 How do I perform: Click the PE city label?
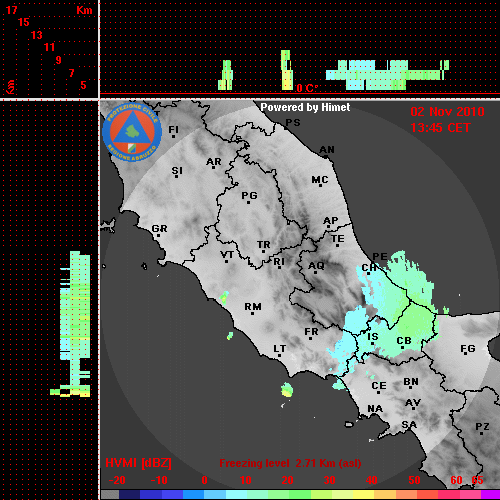pyautogui.click(x=380, y=257)
